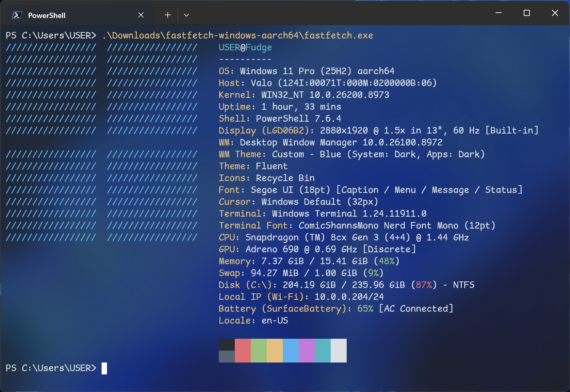This screenshot has width=570, height=392.
Task: Click the "OS: Windows 11 Pro" line
Action: [307, 71]
